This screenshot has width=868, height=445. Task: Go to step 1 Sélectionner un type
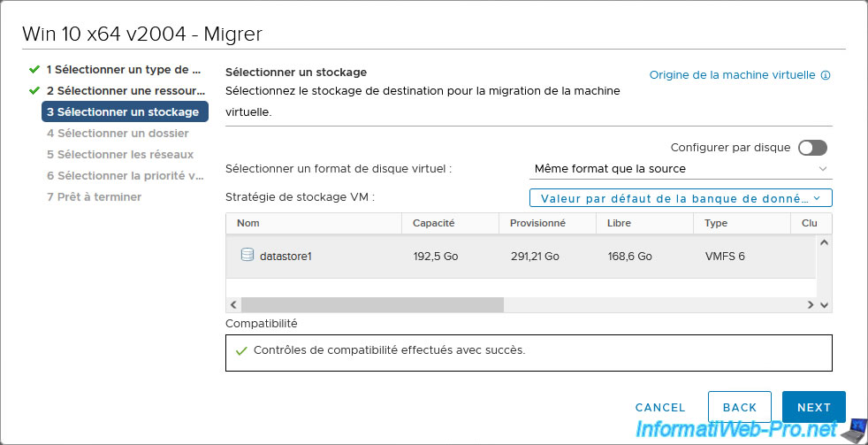tap(125, 70)
